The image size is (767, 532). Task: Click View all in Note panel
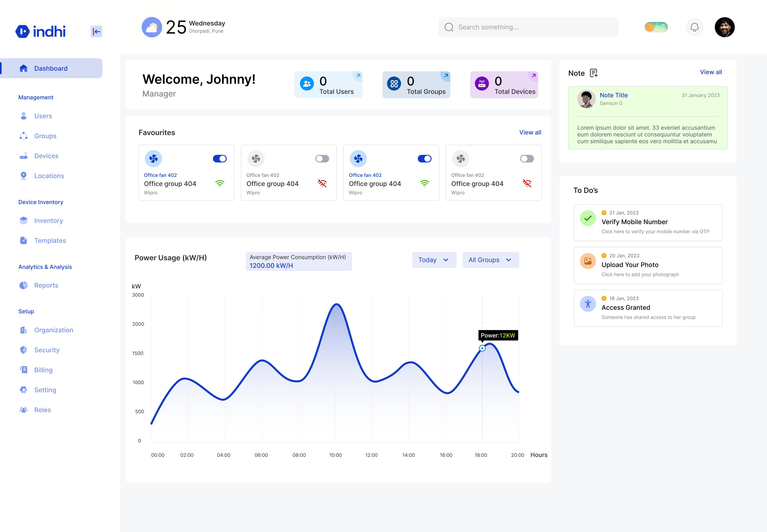click(x=711, y=72)
